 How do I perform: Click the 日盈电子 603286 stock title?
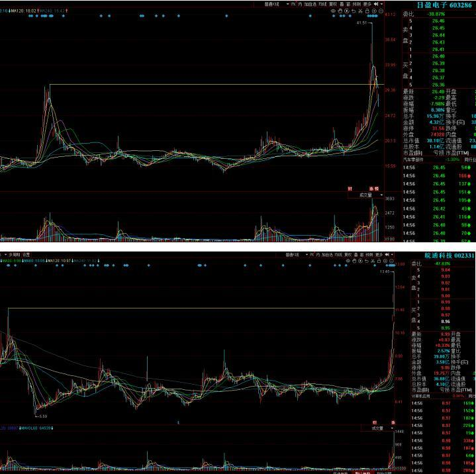tap(440, 5)
